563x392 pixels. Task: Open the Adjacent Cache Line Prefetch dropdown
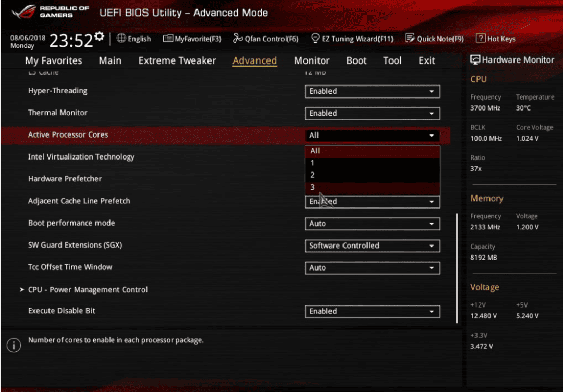click(372, 202)
